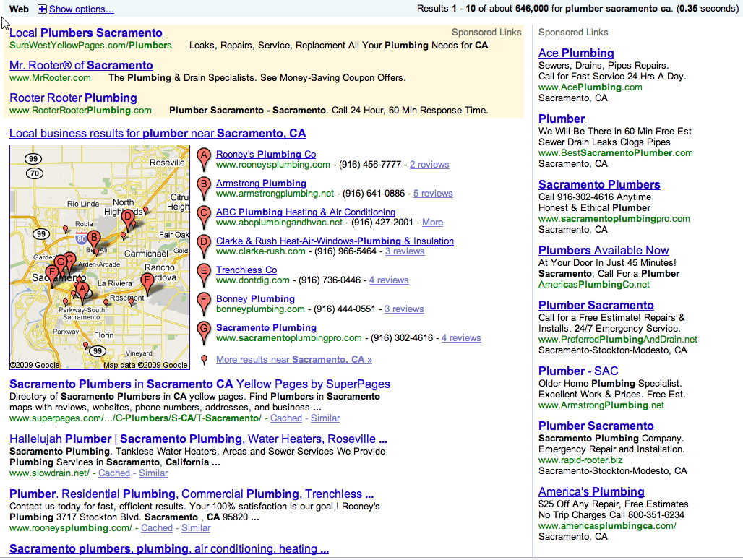Open Sacramento Plumbers ad in right sidebar
This screenshot has width=743, height=560.
click(x=599, y=185)
